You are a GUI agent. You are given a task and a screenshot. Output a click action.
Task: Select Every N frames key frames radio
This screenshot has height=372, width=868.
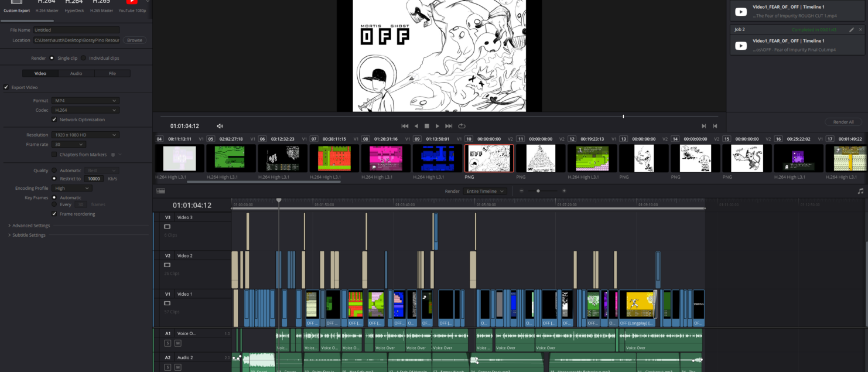tap(54, 204)
